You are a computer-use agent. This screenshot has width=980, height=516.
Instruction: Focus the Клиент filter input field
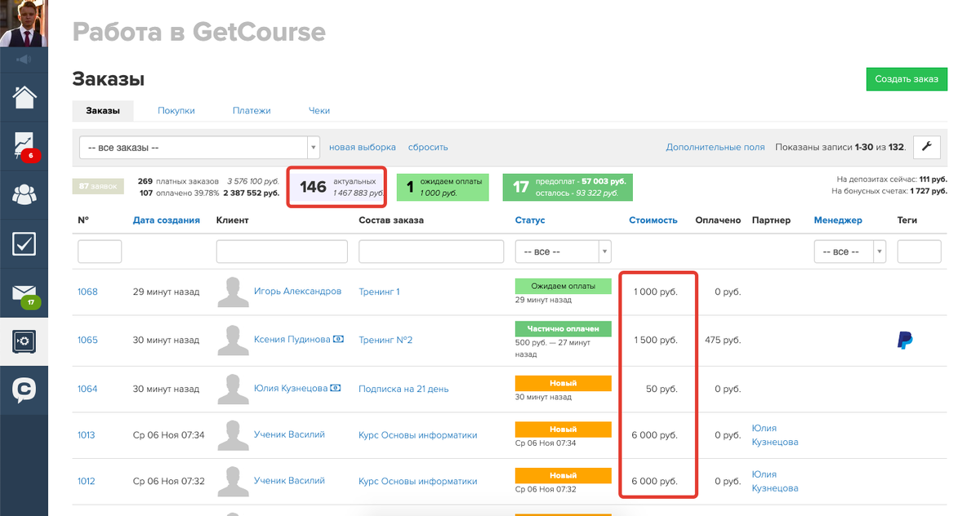click(x=282, y=251)
